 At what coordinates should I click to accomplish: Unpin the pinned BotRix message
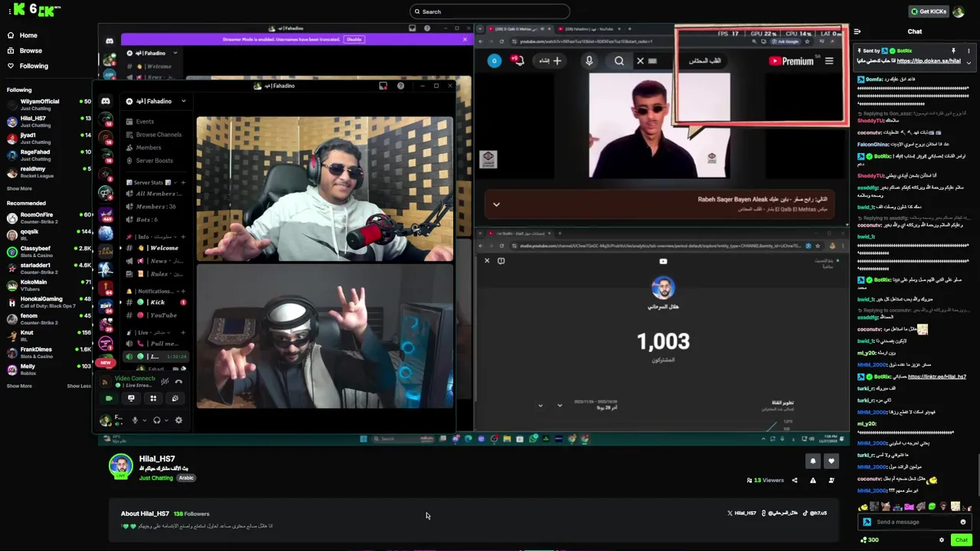pos(953,51)
